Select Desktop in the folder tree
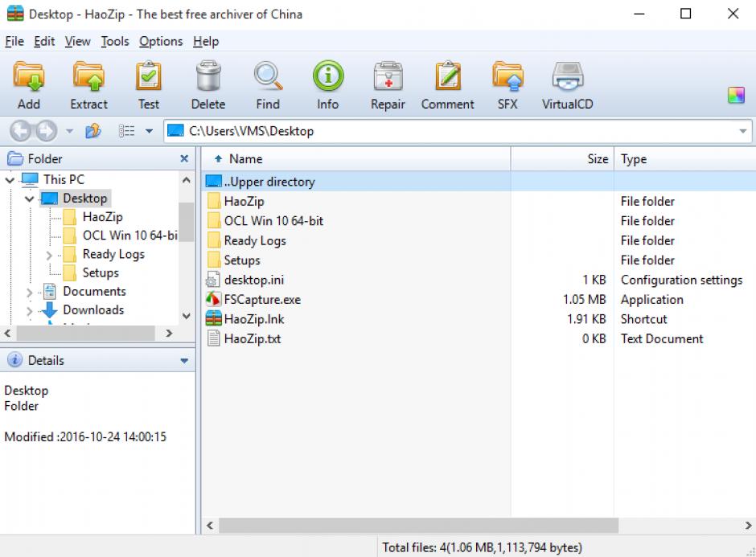756x557 pixels. 85,199
